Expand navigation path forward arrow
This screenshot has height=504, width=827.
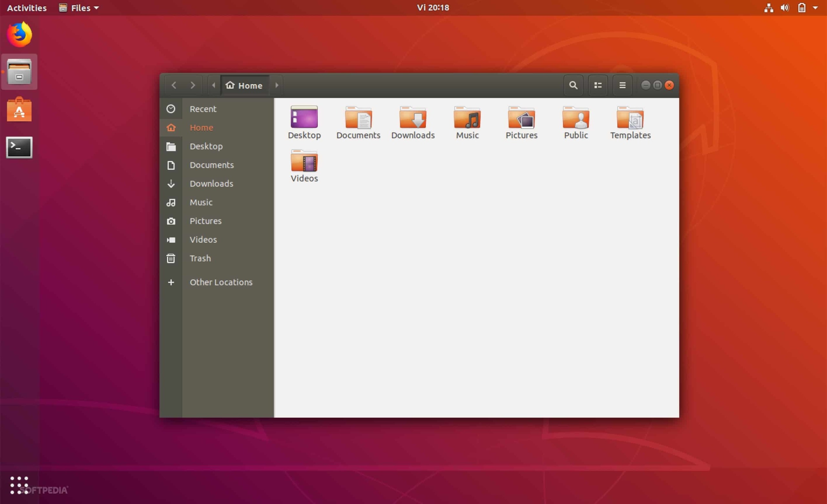(x=277, y=85)
